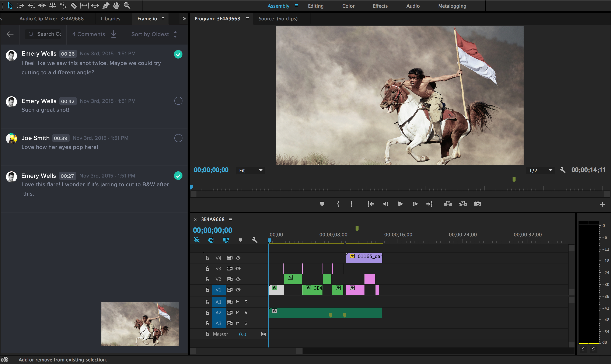Hide video track V3 with eye toggle

click(238, 268)
